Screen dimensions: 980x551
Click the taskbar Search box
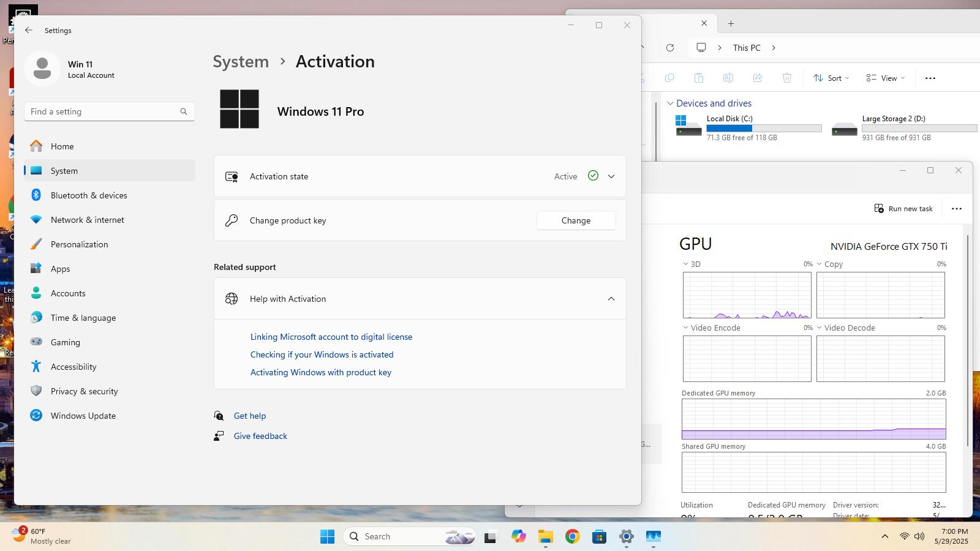pos(410,536)
